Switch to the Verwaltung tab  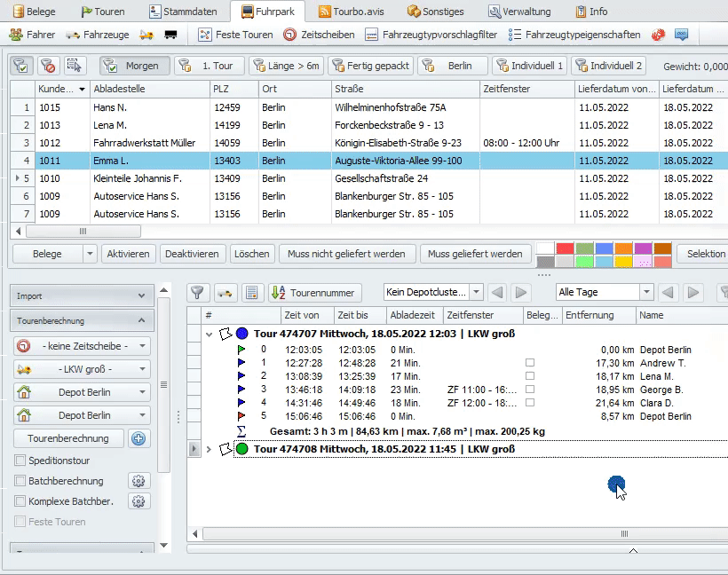tap(519, 12)
